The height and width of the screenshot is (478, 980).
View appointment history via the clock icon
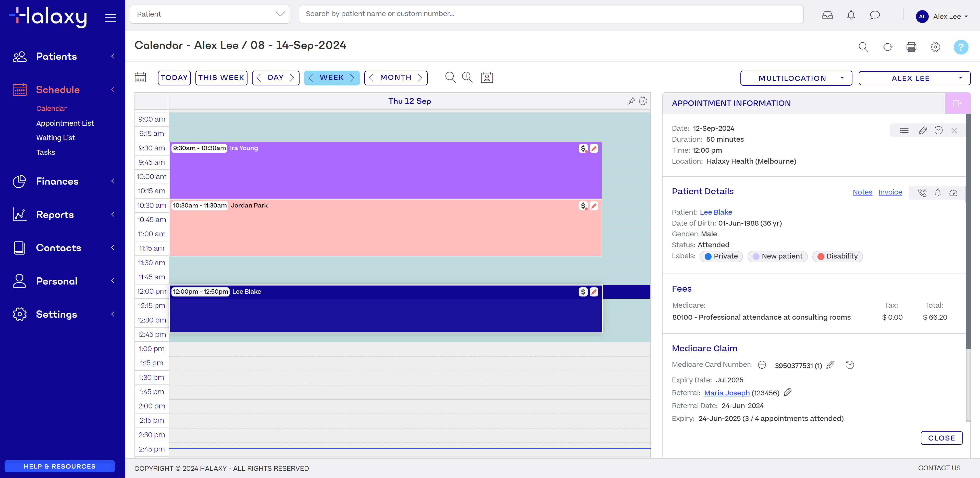938,130
